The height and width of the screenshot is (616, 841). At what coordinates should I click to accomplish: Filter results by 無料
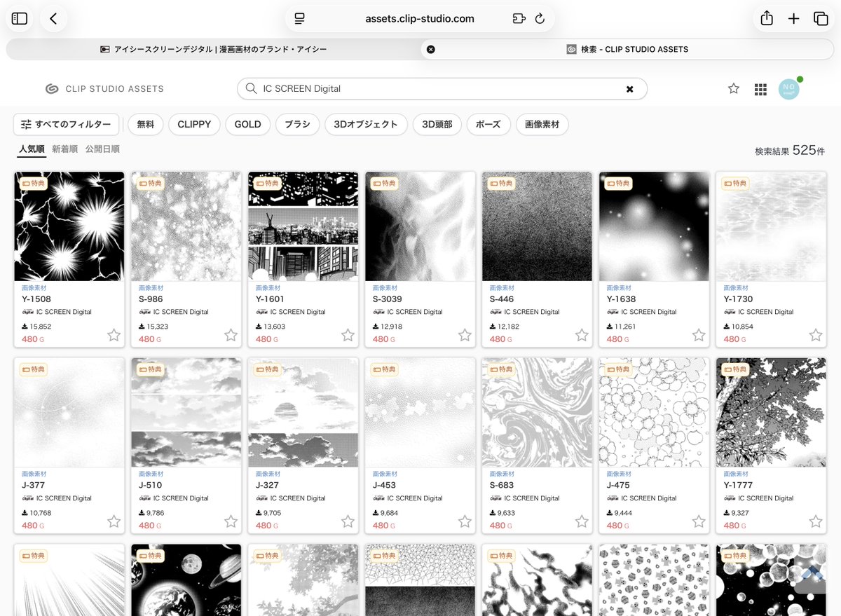[x=146, y=124]
